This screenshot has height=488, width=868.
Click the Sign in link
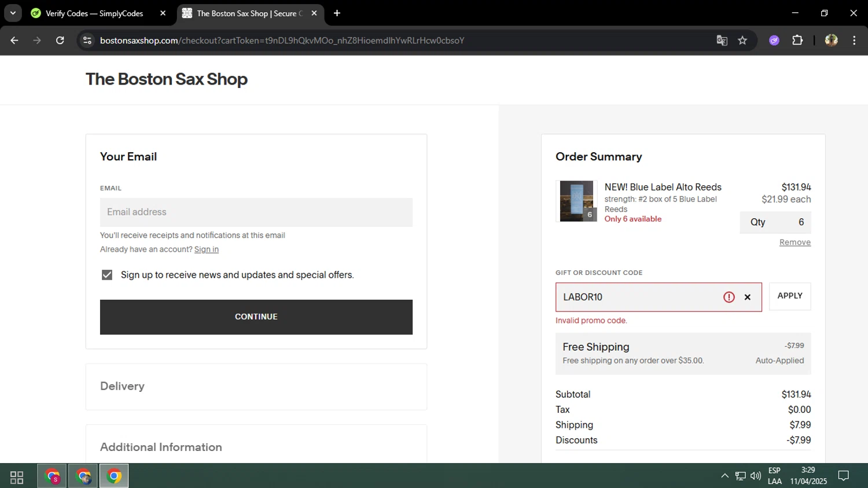[207, 249]
